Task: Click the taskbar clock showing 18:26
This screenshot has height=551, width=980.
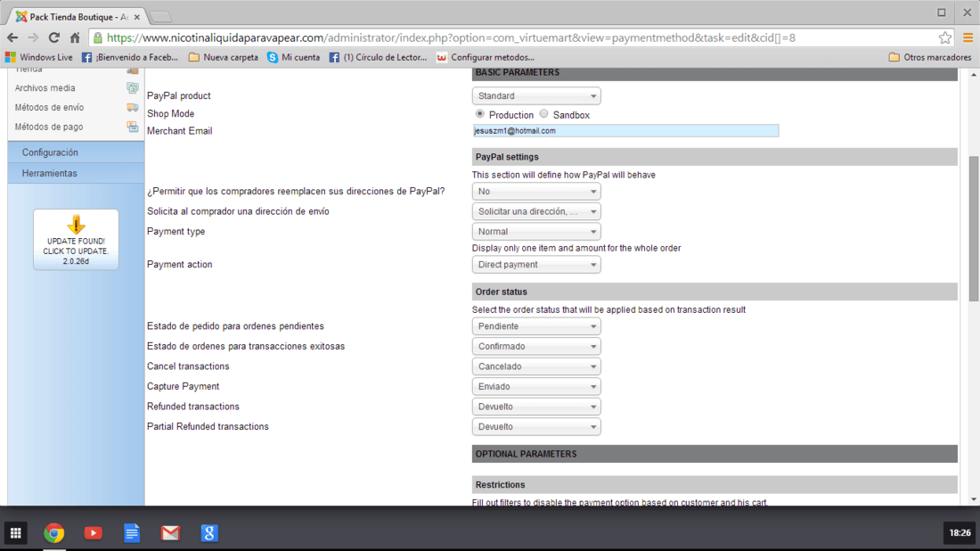Action: point(960,533)
